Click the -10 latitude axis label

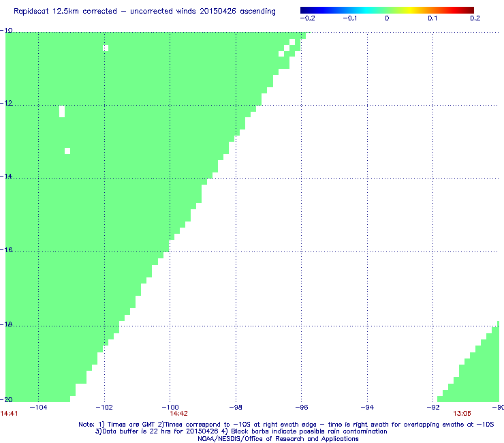[x=6, y=31]
